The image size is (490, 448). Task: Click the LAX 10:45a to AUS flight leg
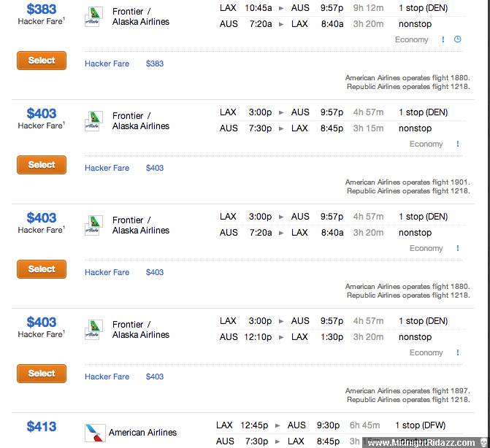[x=334, y=8]
